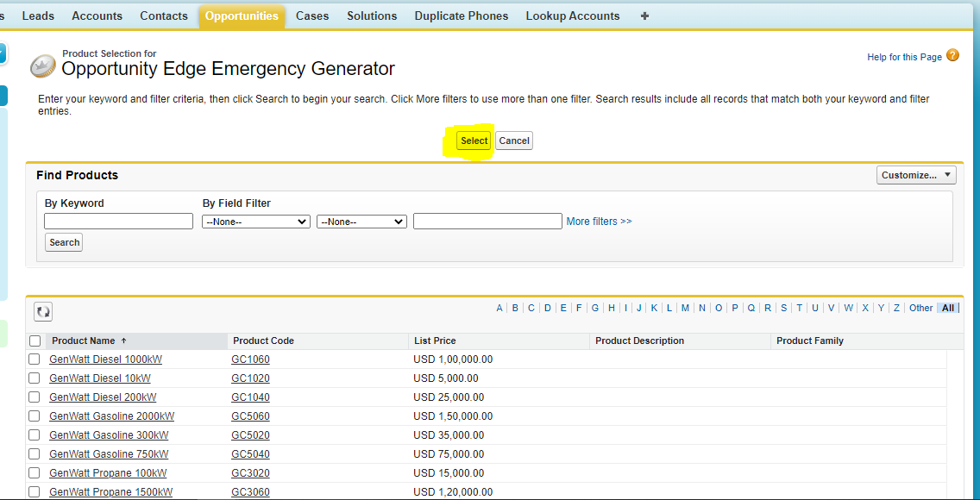
Task: Toggle select-all checkbox in table header
Action: pos(35,341)
